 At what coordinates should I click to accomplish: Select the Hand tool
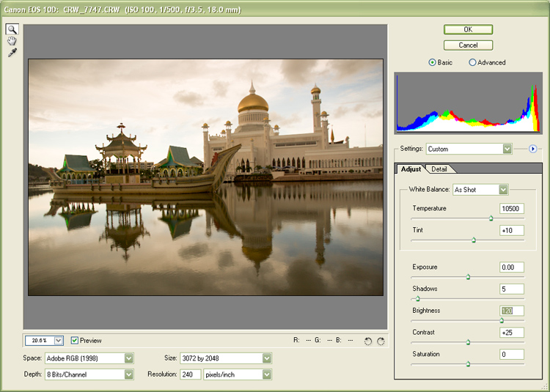point(12,41)
